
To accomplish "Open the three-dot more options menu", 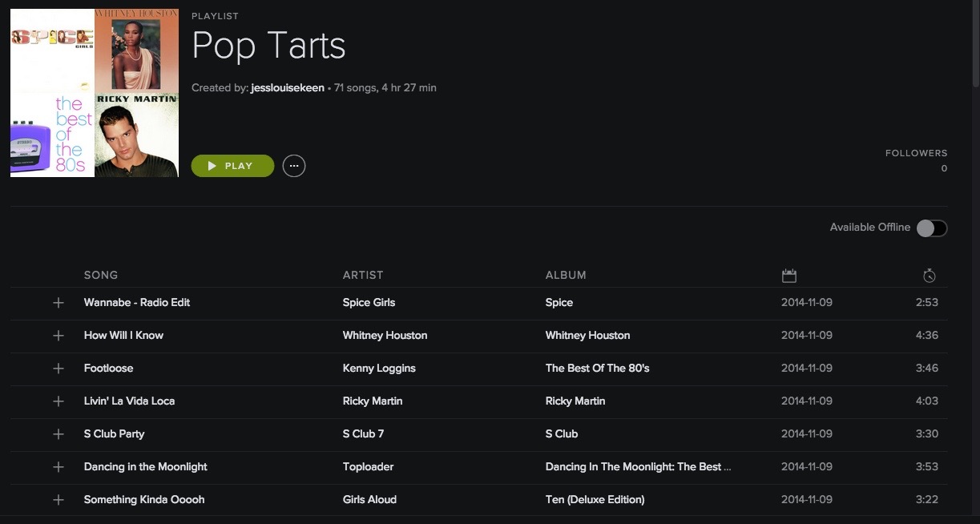I will pyautogui.click(x=294, y=166).
